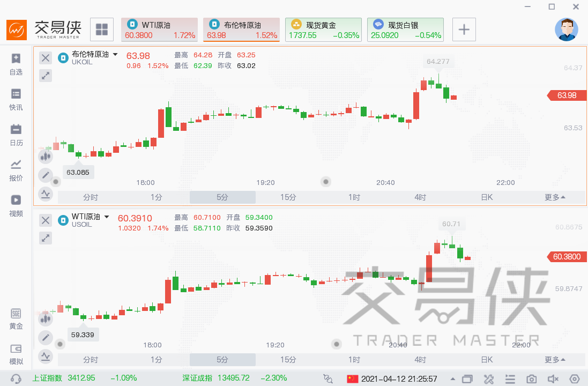Toggle candlestick style in WTI原油 chart
This screenshot has height=386, width=588.
[46, 319]
